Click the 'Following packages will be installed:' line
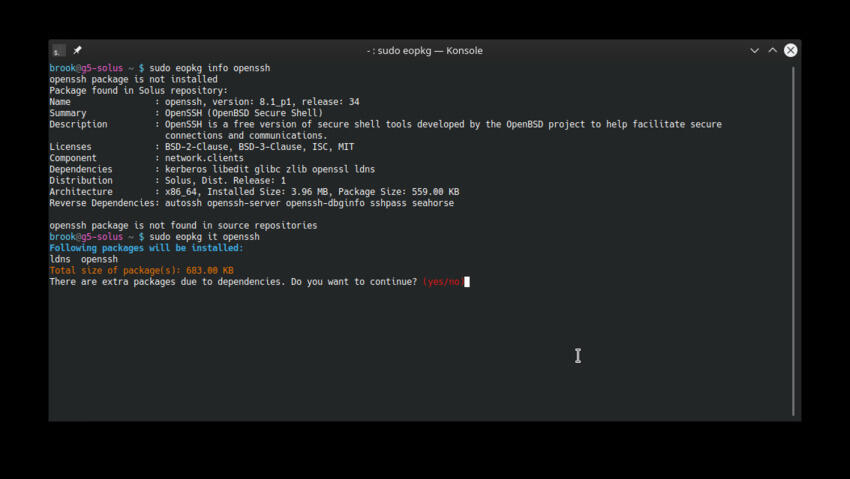This screenshot has height=479, width=850. pyautogui.click(x=146, y=248)
